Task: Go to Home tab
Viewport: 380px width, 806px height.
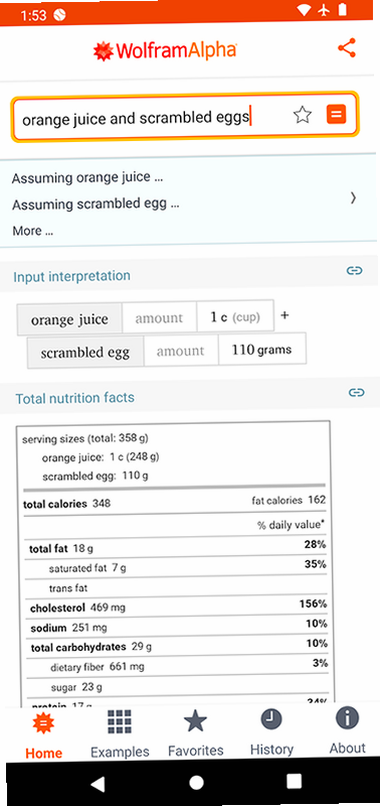Action: [x=44, y=736]
